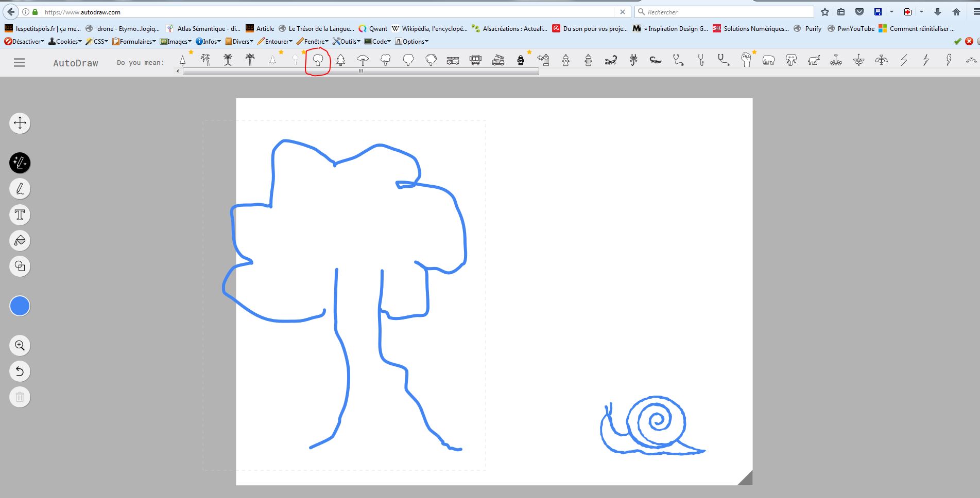Screen dimensions: 980x498
Task: Pick the raised fist drawing suggestion
Action: click(x=746, y=60)
